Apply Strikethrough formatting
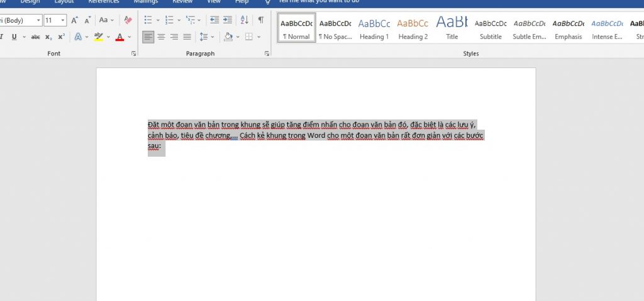The width and height of the screenshot is (644, 301). coord(35,37)
